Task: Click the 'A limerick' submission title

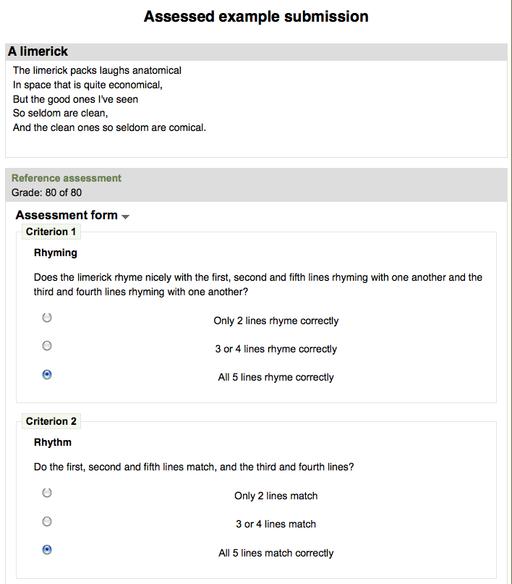Action: point(38,51)
